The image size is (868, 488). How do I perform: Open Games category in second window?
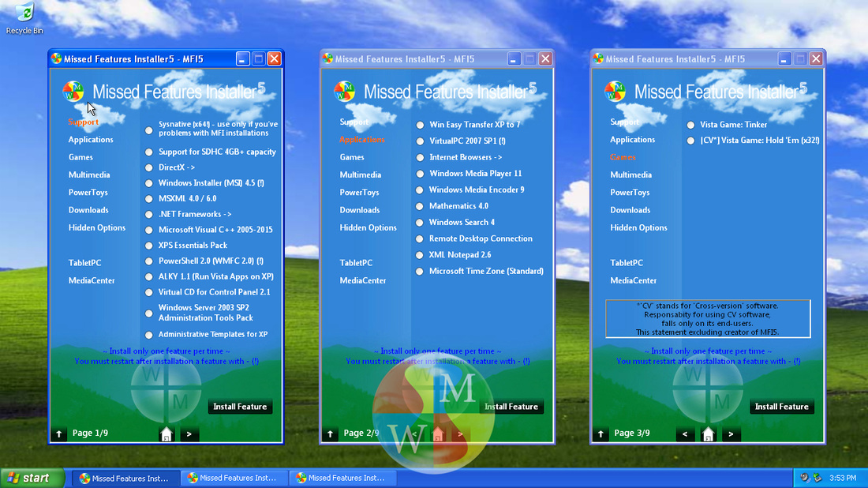352,157
